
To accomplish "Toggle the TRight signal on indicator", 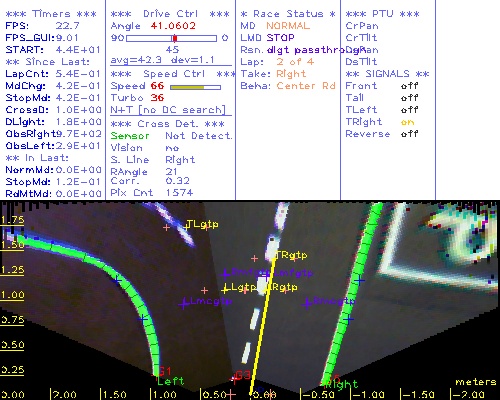I will pos(407,122).
